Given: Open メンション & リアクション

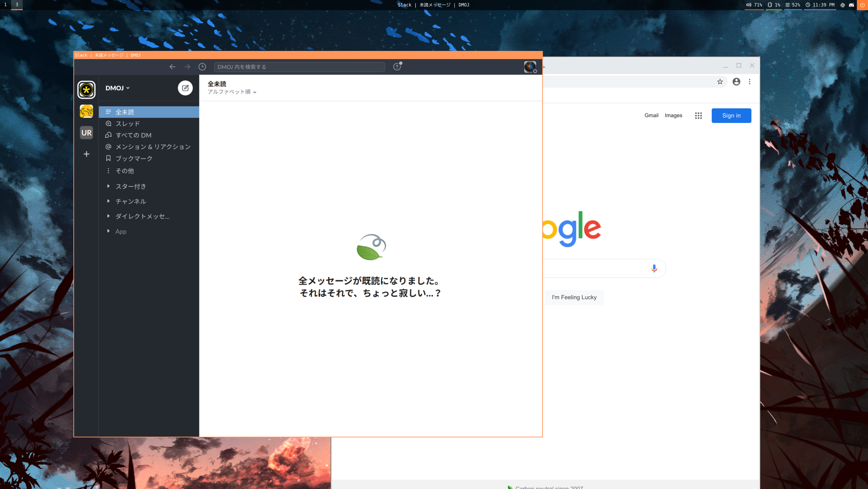Looking at the screenshot, I should [149, 147].
